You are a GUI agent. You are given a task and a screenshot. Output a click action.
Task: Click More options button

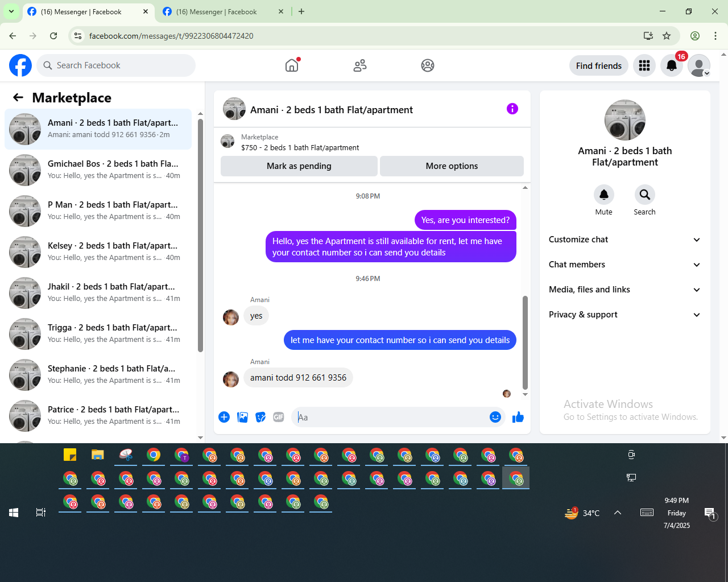452,166
